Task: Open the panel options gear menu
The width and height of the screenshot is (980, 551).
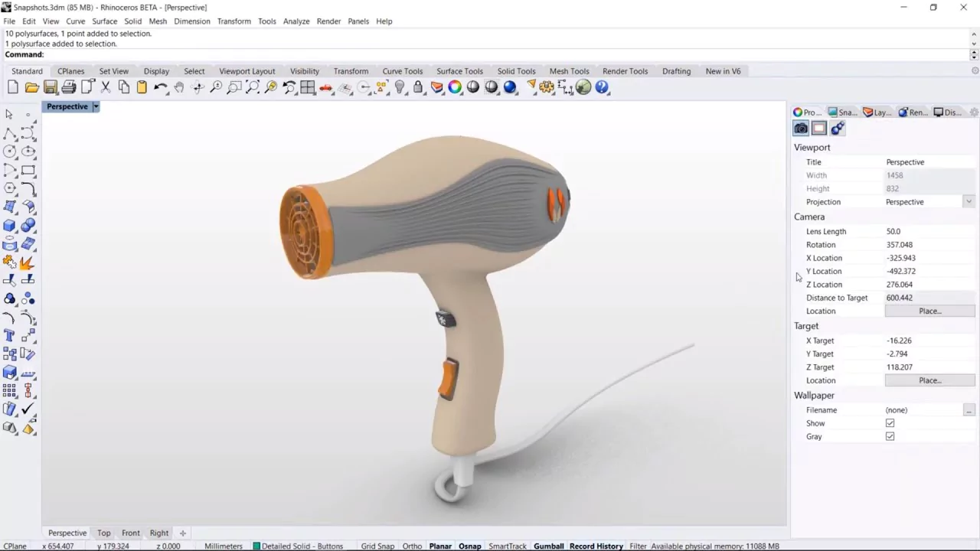Action: click(x=974, y=112)
